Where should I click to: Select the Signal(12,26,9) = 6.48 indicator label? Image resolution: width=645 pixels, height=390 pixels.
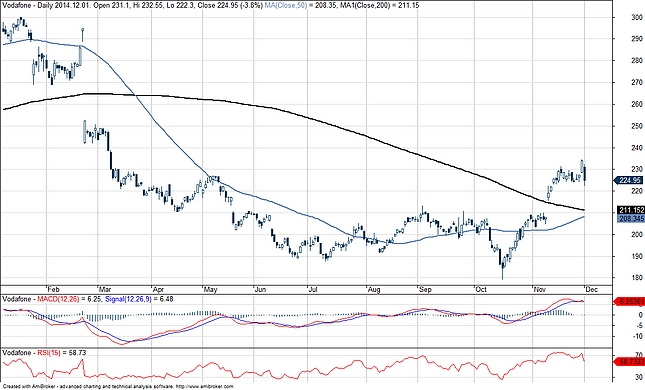tap(140, 299)
